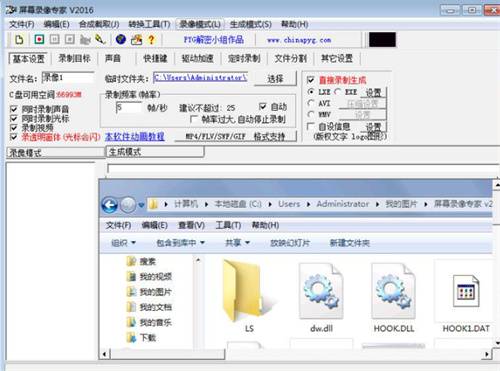The width and height of the screenshot is (500, 371).
Task: Click 设置 button beside the EXE option
Action: tap(373, 92)
